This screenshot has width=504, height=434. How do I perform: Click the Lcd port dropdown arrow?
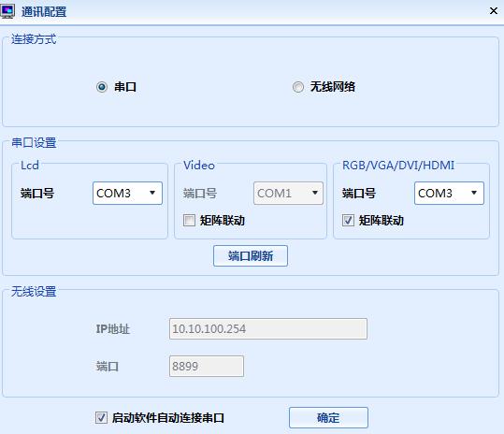(x=152, y=193)
